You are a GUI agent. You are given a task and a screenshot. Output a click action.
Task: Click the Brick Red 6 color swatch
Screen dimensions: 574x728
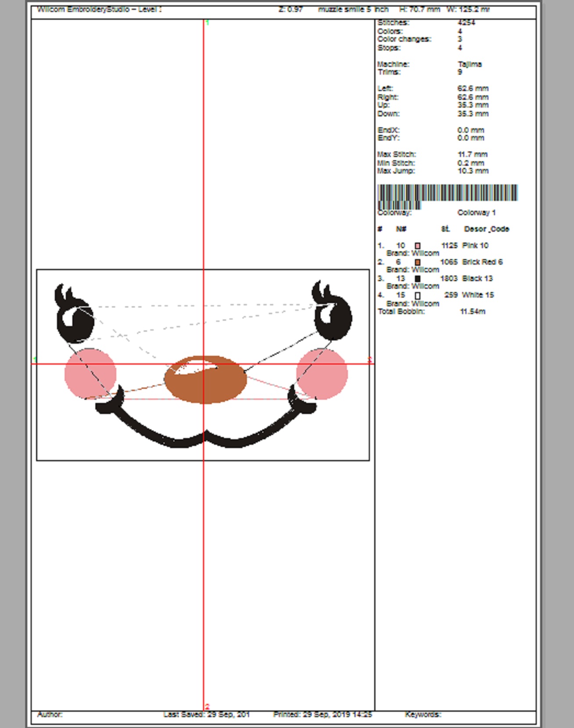click(418, 262)
